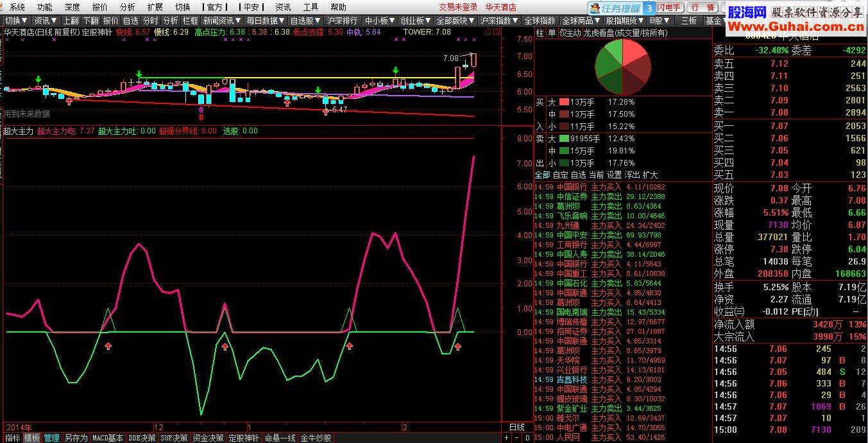Click the minus zoom icon at chart bottom
The width and height of the screenshot is (868, 443).
517,438
